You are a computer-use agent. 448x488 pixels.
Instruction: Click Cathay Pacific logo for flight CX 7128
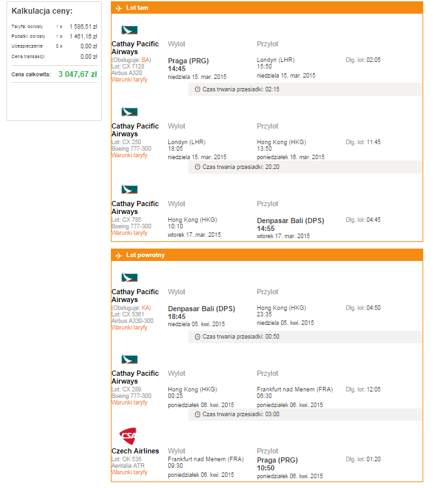[129, 29]
